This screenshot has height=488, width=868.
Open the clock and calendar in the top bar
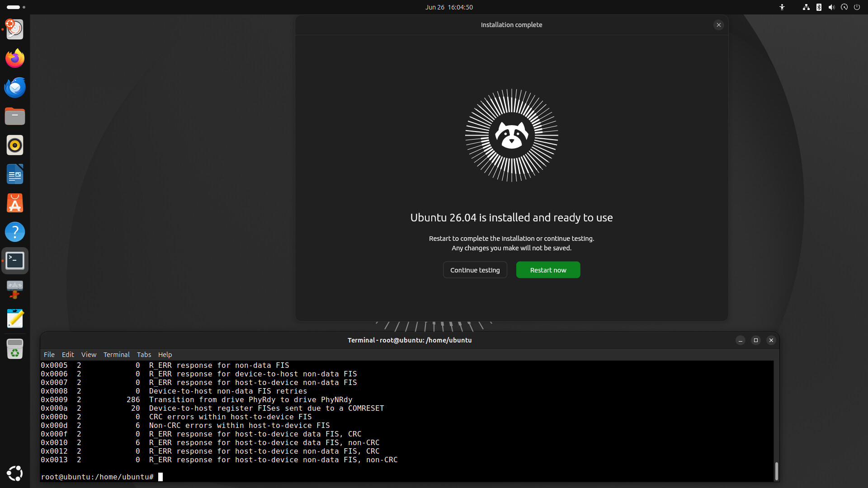coord(449,7)
